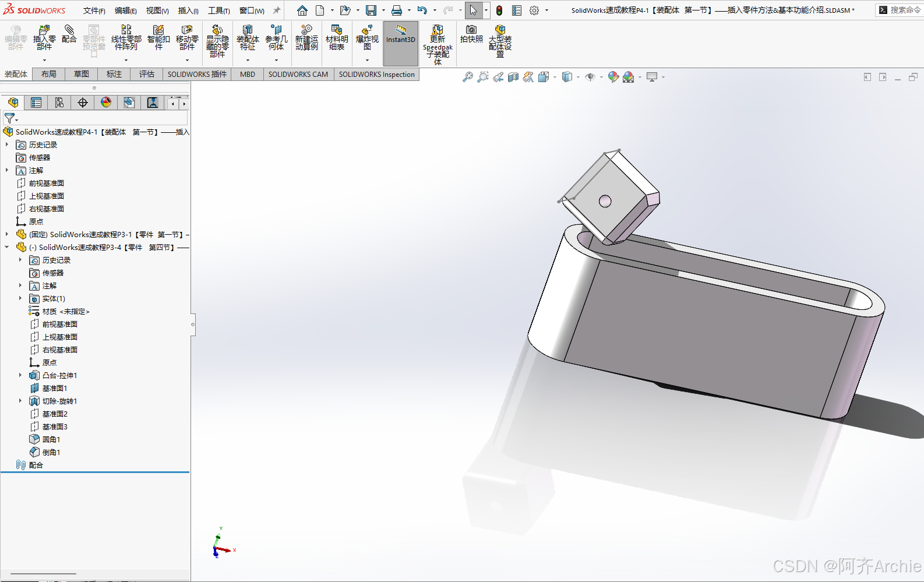Screen dimensions: 924x582
Task: Click the panel collapse handle on tree edge
Action: tap(193, 324)
